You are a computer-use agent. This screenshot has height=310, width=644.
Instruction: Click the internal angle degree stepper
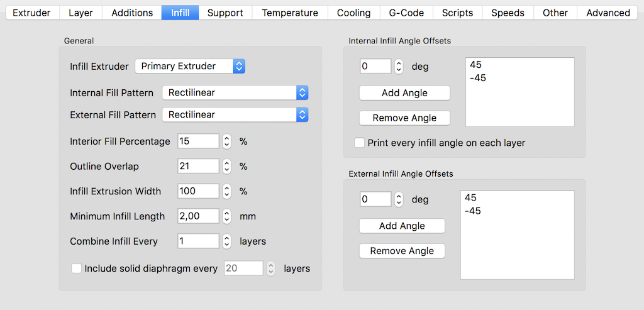(x=399, y=66)
